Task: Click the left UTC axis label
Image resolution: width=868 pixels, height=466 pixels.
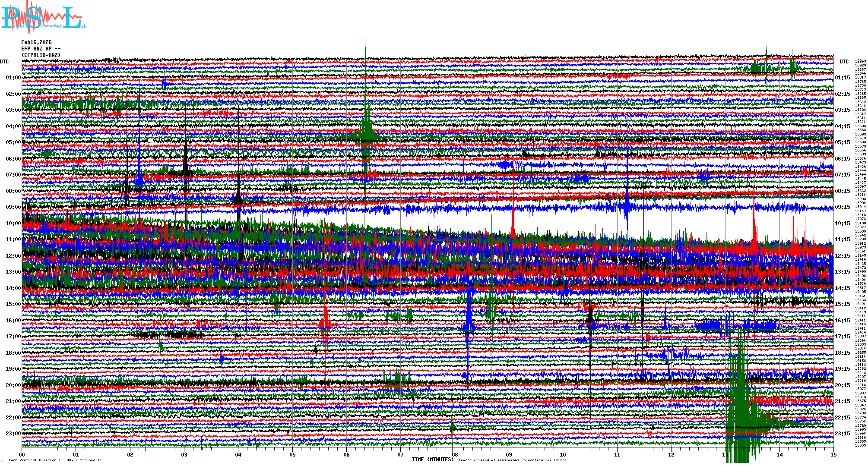Action: [4, 62]
